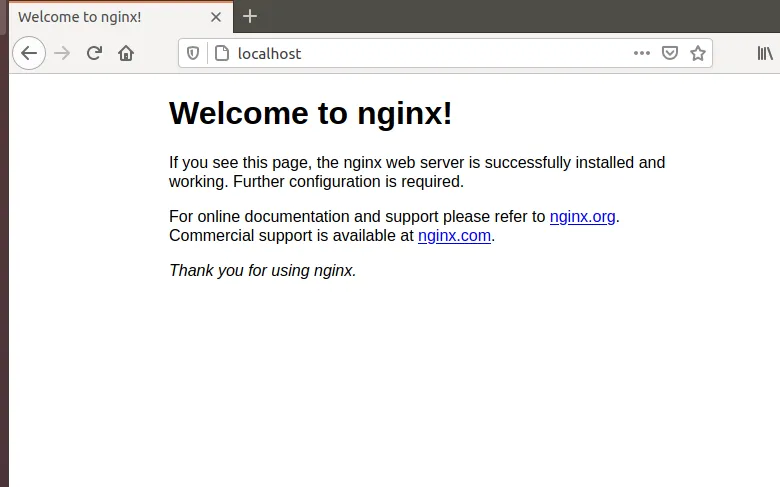
Task: Select the Welcome to nginx! tab
Action: pos(121,17)
